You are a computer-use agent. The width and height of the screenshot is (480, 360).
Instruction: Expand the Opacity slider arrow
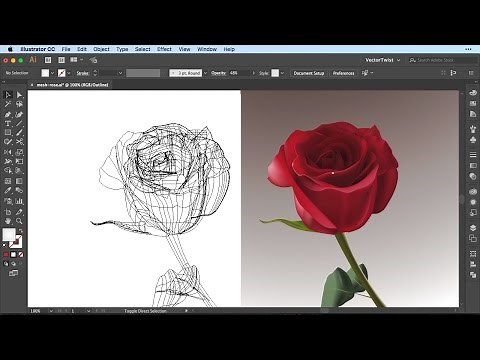[253, 73]
